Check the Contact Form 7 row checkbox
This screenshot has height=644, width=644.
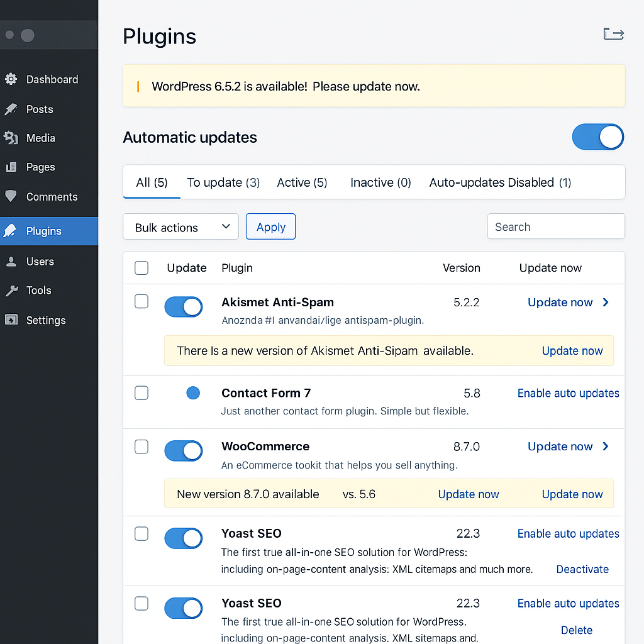(x=142, y=393)
